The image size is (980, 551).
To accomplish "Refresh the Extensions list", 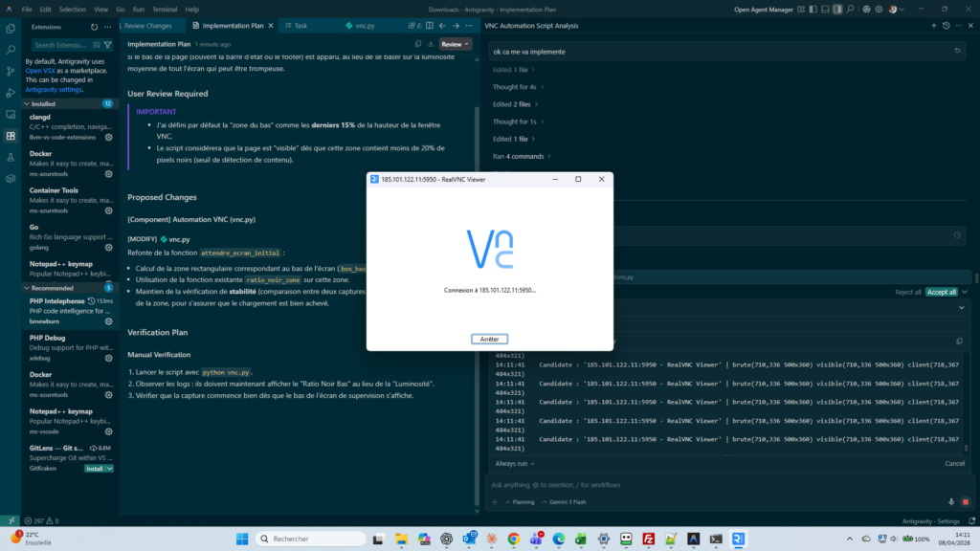I will point(94,28).
